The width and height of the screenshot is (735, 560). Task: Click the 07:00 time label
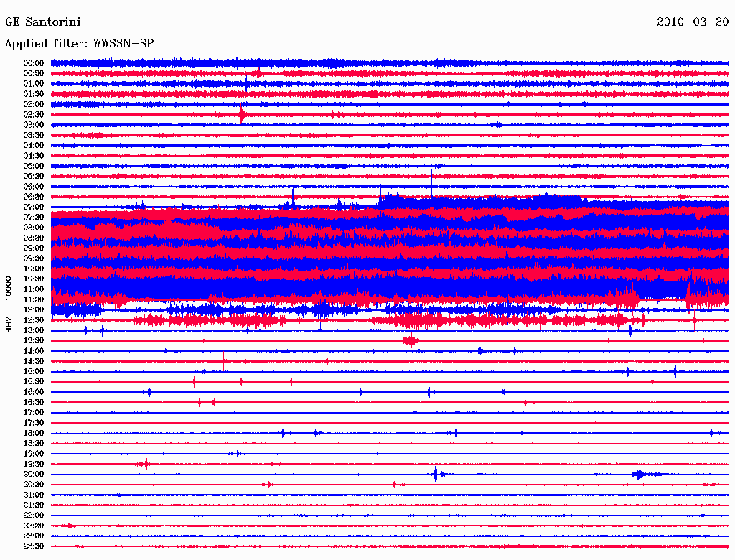pyautogui.click(x=34, y=207)
